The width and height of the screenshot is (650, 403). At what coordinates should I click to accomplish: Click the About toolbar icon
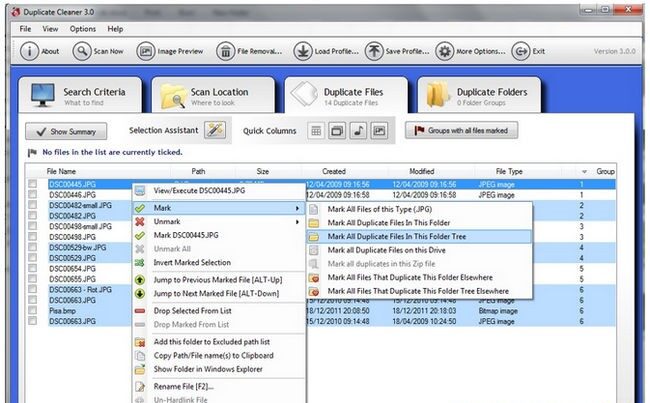coord(29,51)
